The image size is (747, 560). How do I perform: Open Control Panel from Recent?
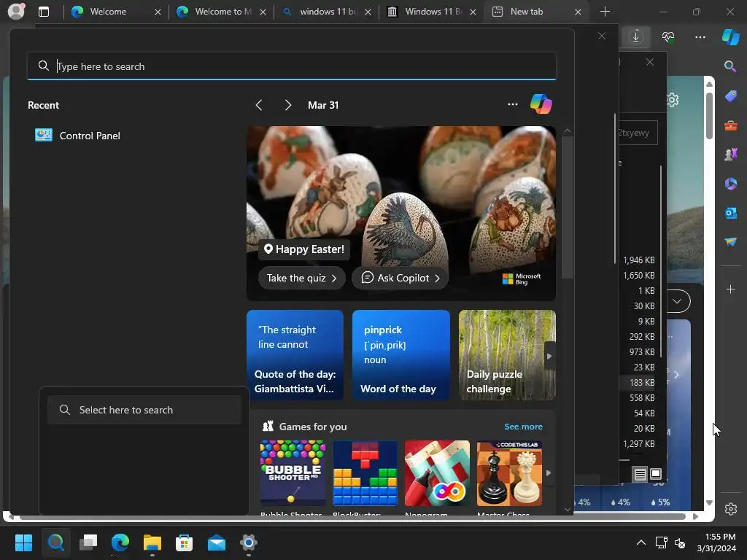coord(77,136)
